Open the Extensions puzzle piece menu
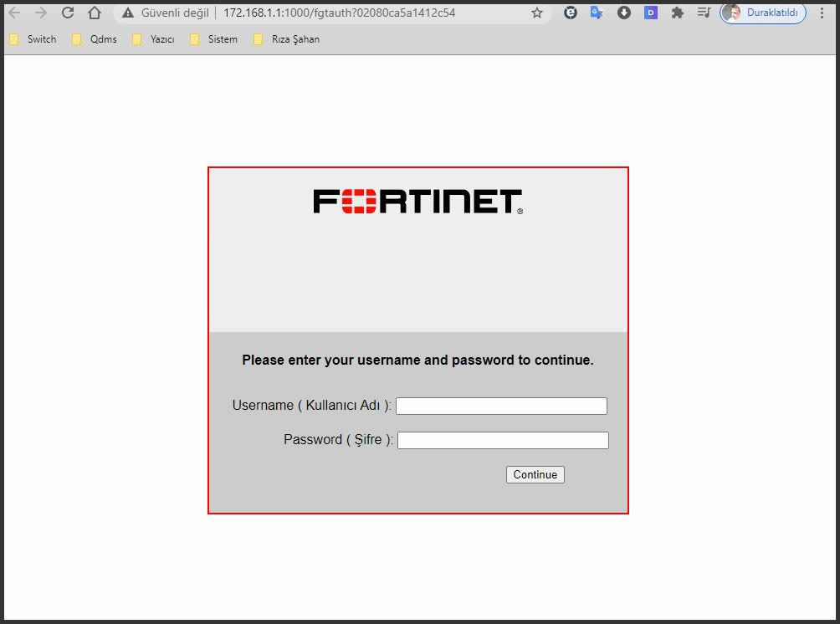The image size is (840, 624). [677, 13]
